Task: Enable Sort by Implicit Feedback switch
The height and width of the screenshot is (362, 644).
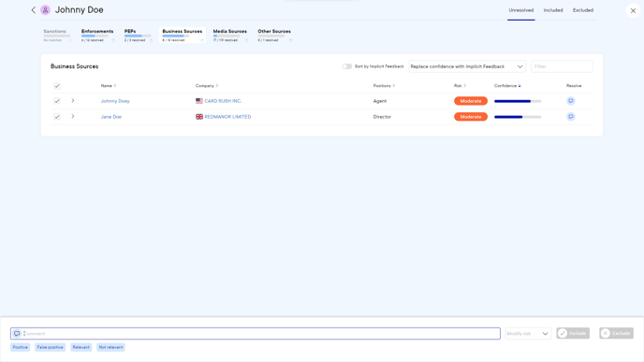Action: pos(347,66)
